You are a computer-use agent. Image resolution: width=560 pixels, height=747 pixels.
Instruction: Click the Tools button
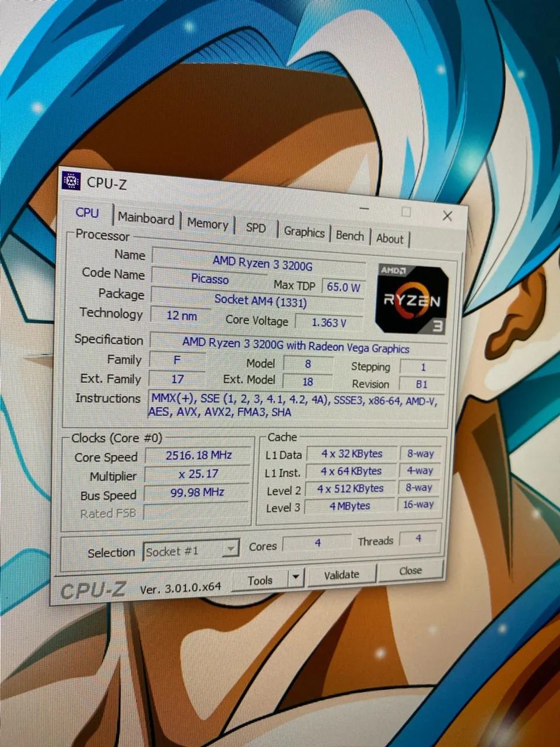point(260,580)
